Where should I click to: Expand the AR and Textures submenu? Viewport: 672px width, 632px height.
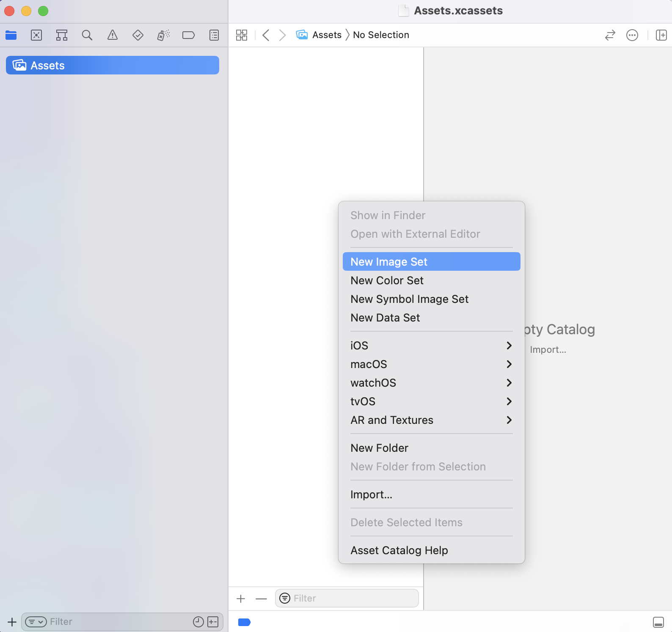pyautogui.click(x=431, y=420)
